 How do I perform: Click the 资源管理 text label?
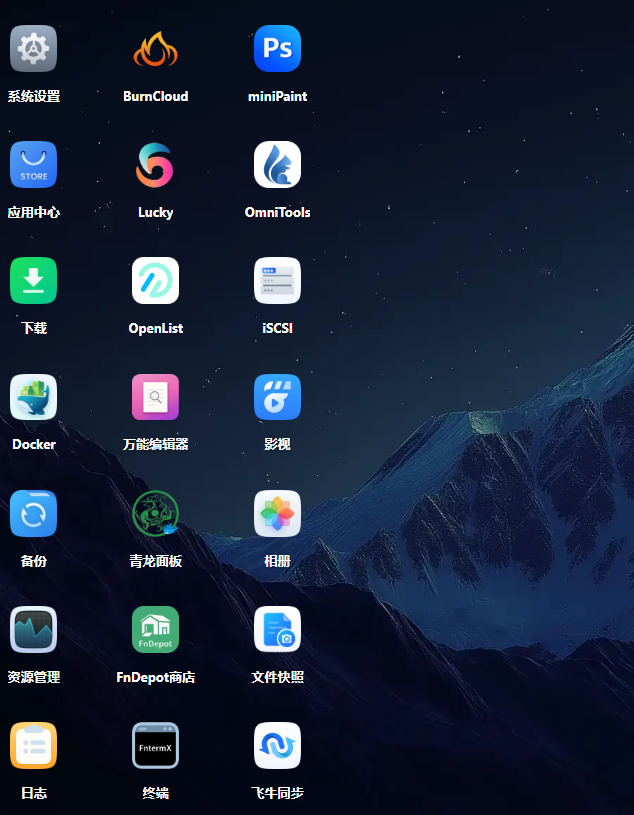pyautogui.click(x=34, y=677)
